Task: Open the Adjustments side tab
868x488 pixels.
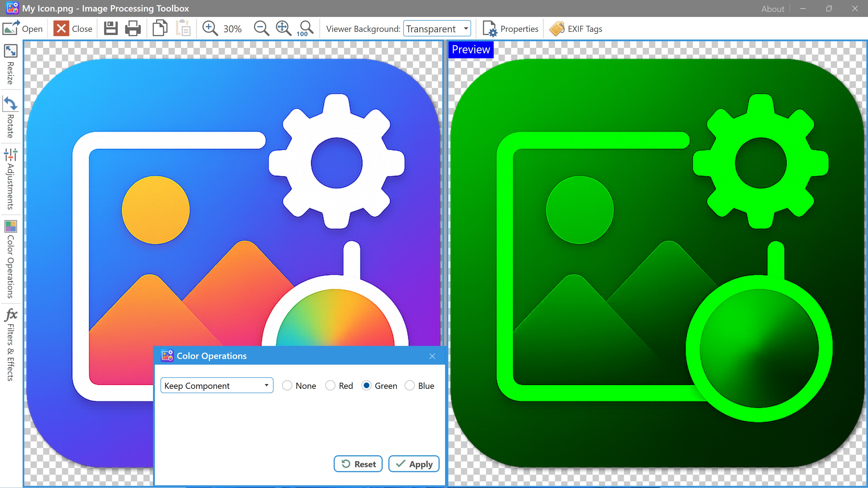Action: (10, 178)
